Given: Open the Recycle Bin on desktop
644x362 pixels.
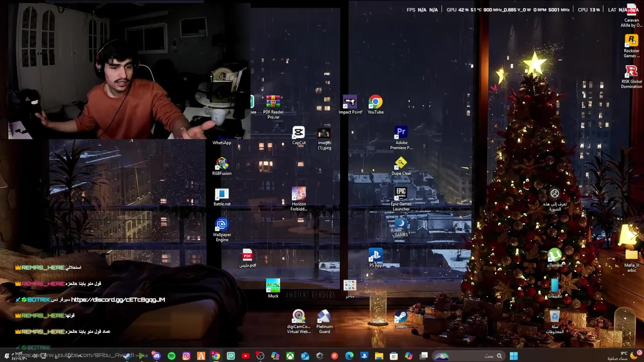Looking at the screenshot, I should pos(554,322).
